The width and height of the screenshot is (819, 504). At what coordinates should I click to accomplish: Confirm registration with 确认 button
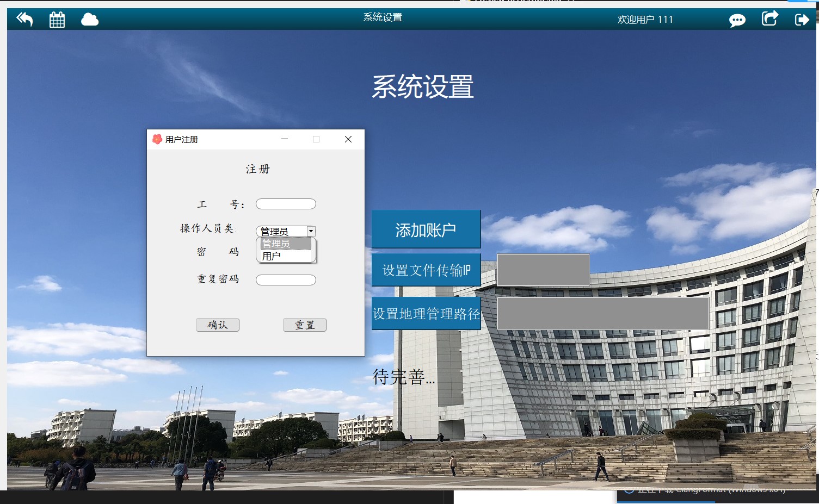218,325
